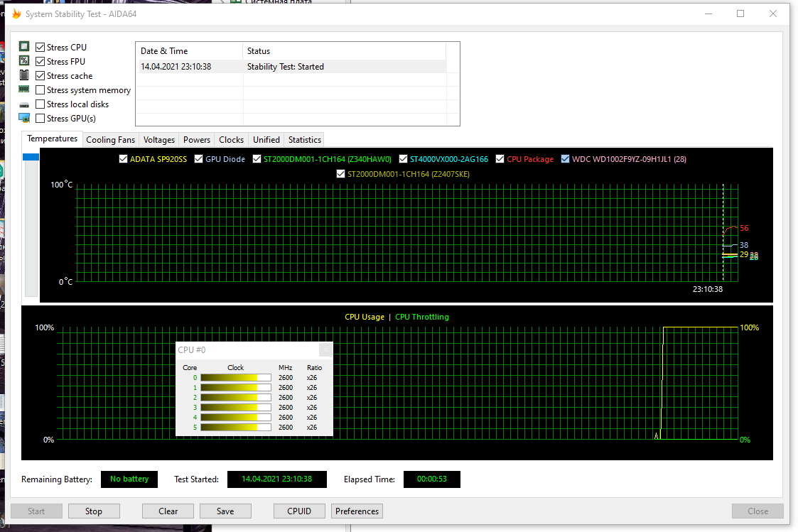Uncheck the Stress cache checkbox
Screen dimensions: 798x532
pos(41,76)
